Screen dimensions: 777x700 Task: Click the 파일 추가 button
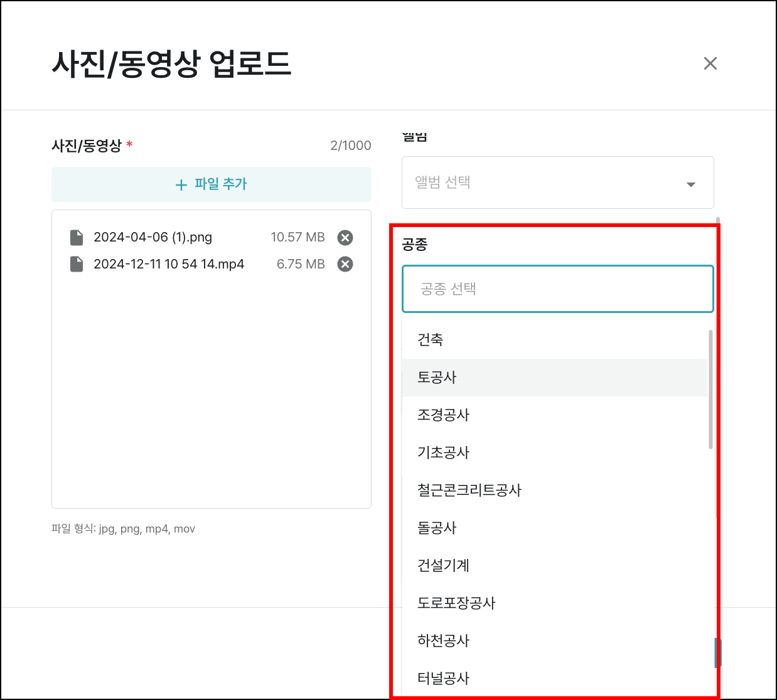[212, 184]
